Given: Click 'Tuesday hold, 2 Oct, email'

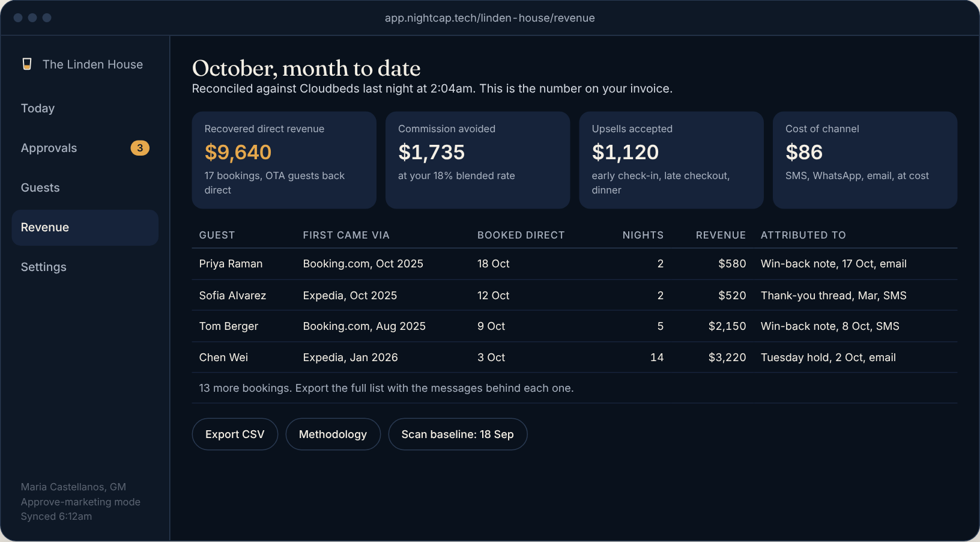Looking at the screenshot, I should pos(828,358).
